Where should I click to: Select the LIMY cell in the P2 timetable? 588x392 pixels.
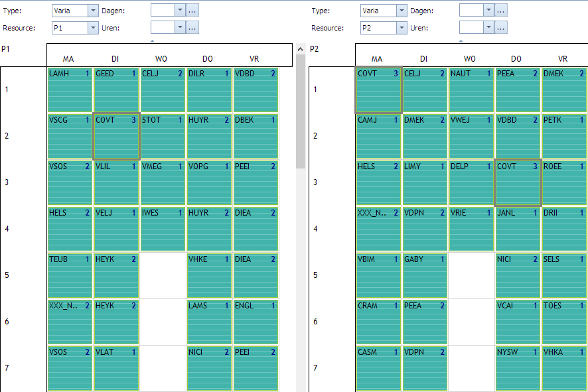[x=425, y=183]
